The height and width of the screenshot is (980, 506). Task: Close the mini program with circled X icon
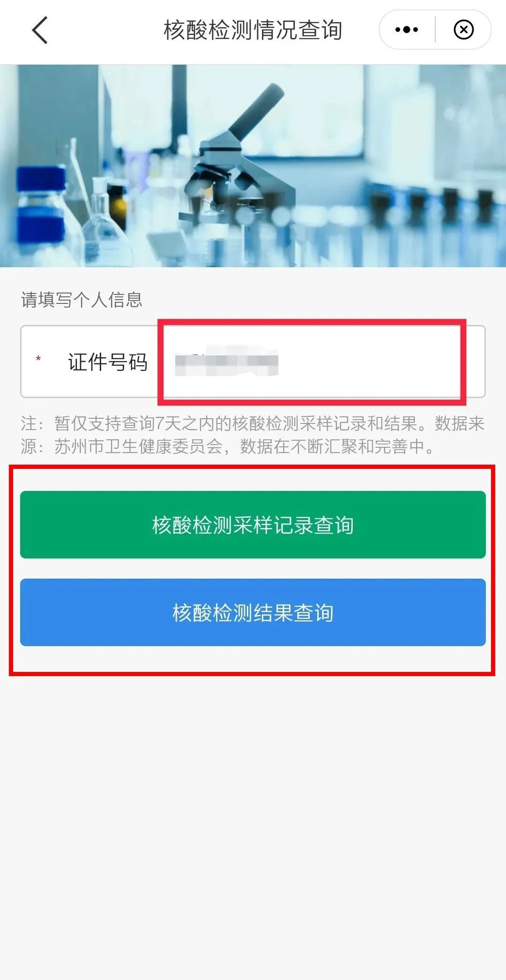pyautogui.click(x=463, y=30)
